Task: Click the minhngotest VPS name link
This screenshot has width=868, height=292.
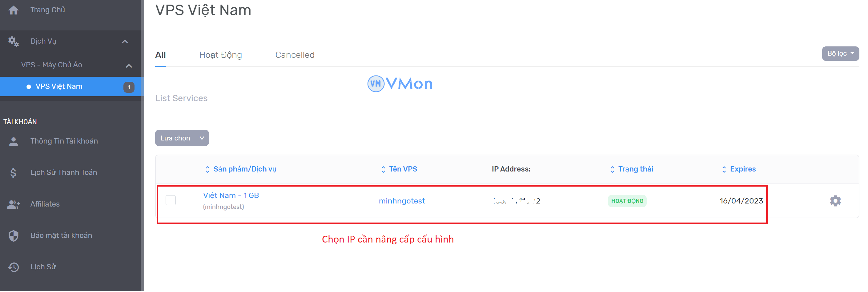Action: [x=402, y=200]
